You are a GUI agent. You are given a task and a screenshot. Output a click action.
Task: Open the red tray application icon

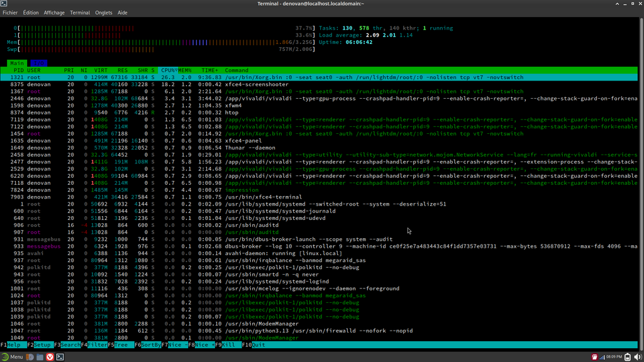[x=594, y=357]
